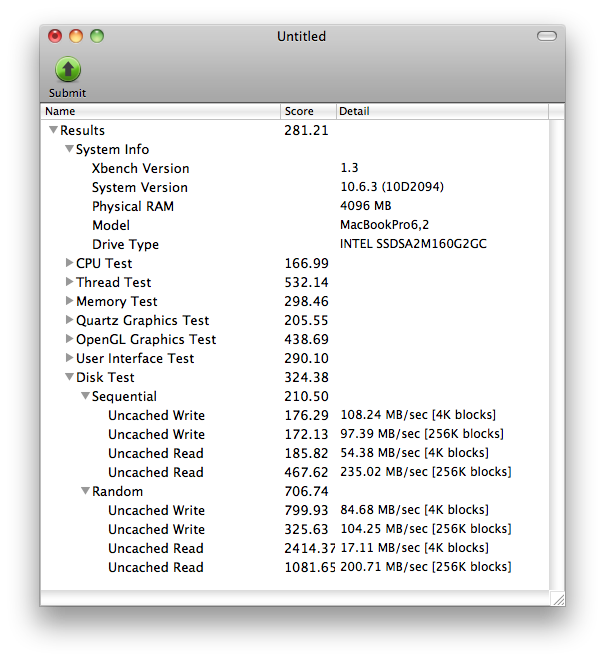Click the overall Results score 281.21
The image size is (605, 661).
pos(306,130)
